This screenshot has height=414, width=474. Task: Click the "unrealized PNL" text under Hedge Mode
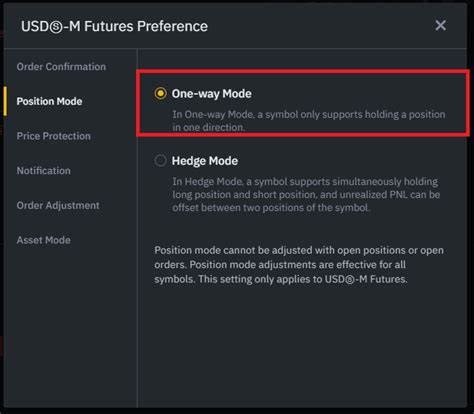[x=374, y=195]
